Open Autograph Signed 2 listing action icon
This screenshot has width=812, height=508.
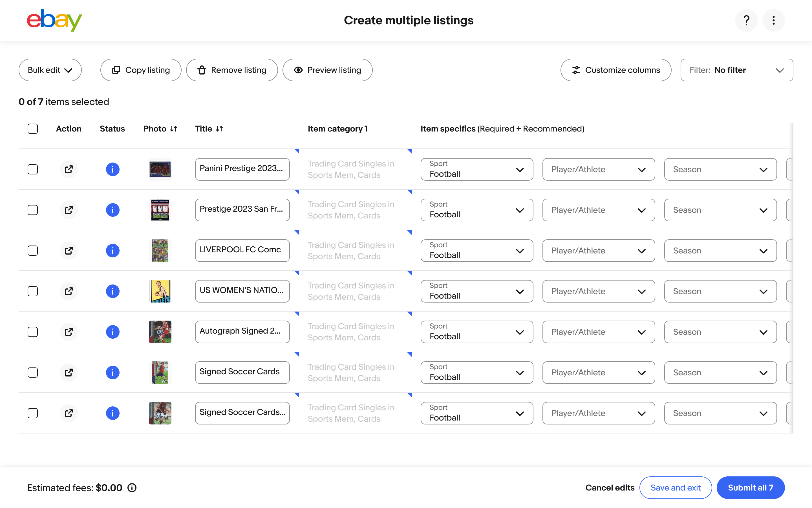[69, 332]
